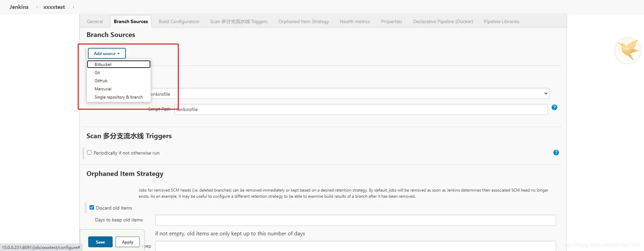Choose GitHub from source list

click(x=119, y=80)
